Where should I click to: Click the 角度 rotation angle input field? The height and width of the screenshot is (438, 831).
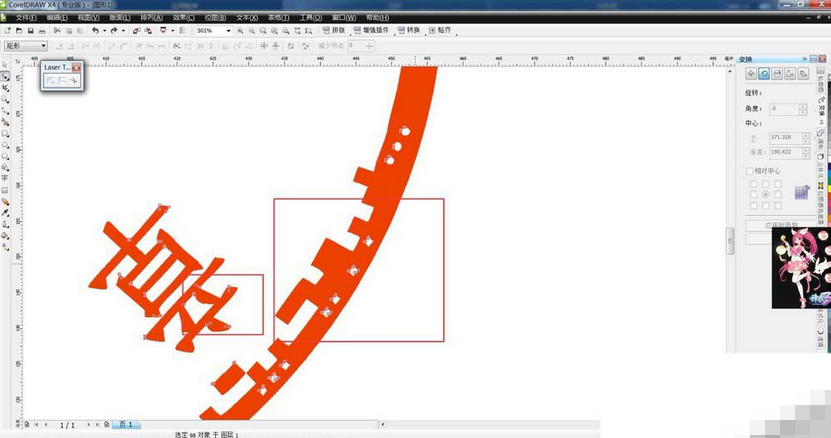click(x=786, y=108)
